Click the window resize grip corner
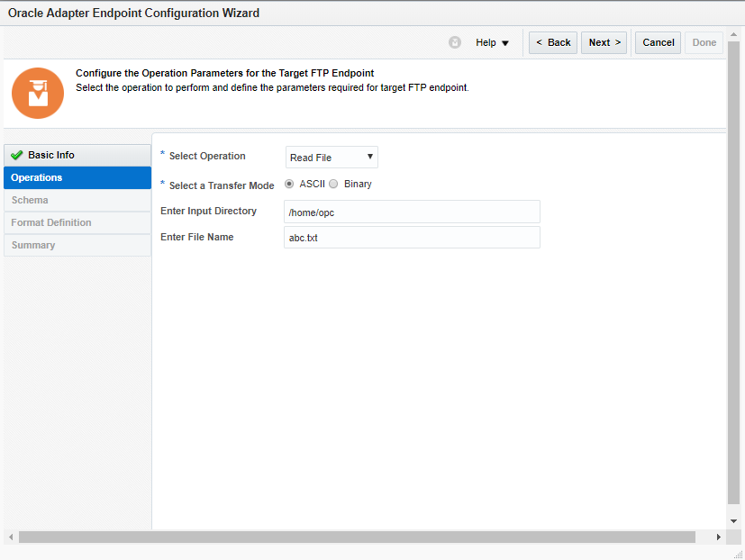This screenshot has height=560, width=745. (738, 555)
